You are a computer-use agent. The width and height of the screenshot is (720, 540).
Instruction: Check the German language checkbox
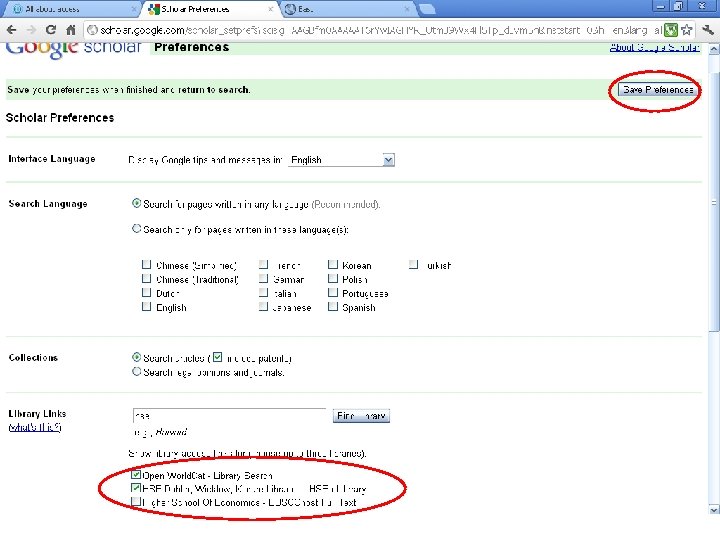coord(264,278)
